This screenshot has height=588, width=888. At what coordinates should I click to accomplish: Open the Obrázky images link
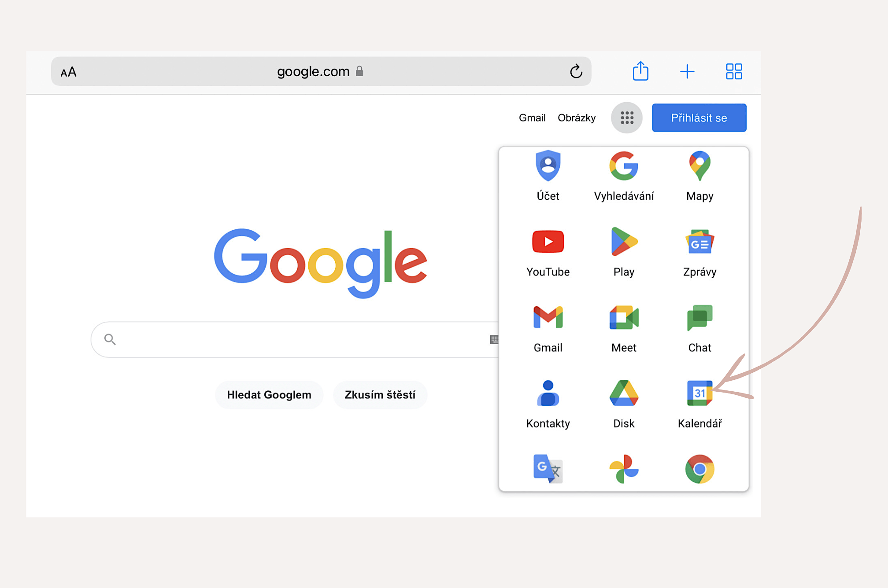click(577, 118)
